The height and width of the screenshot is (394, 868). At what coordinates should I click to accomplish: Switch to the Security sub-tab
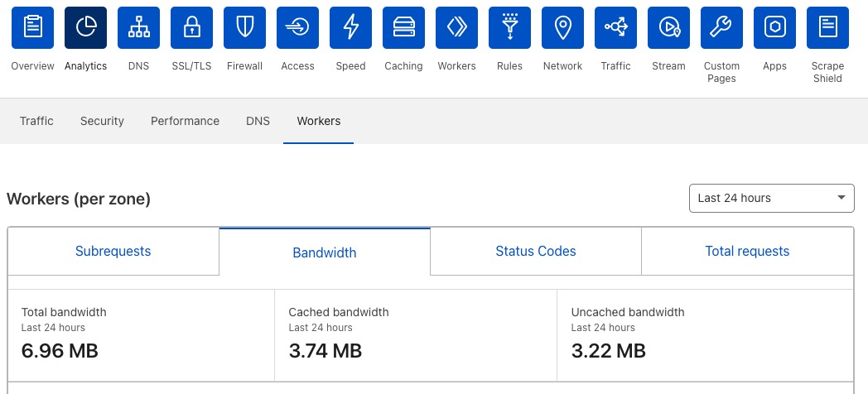point(102,121)
